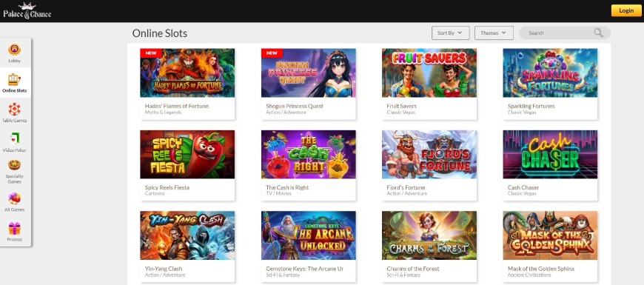Open Sparkling Fortunes game thumbnail
Image resolution: width=644 pixels, height=285 pixels.
tap(550, 73)
